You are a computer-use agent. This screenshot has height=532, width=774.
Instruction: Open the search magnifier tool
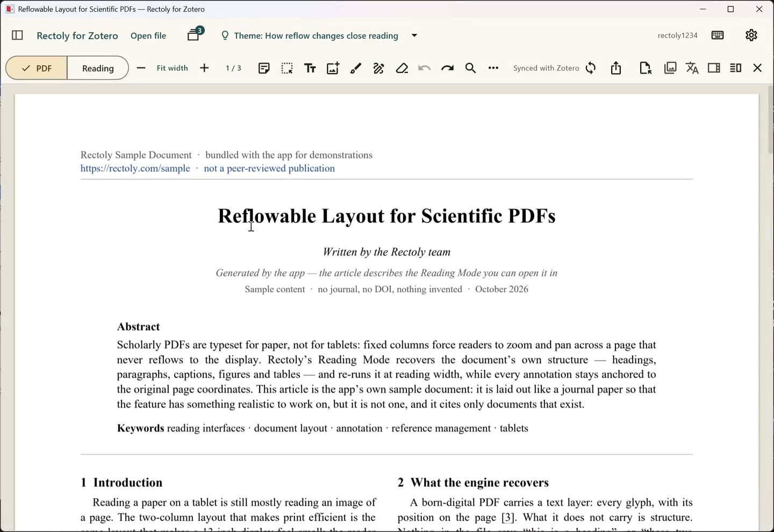pos(471,68)
